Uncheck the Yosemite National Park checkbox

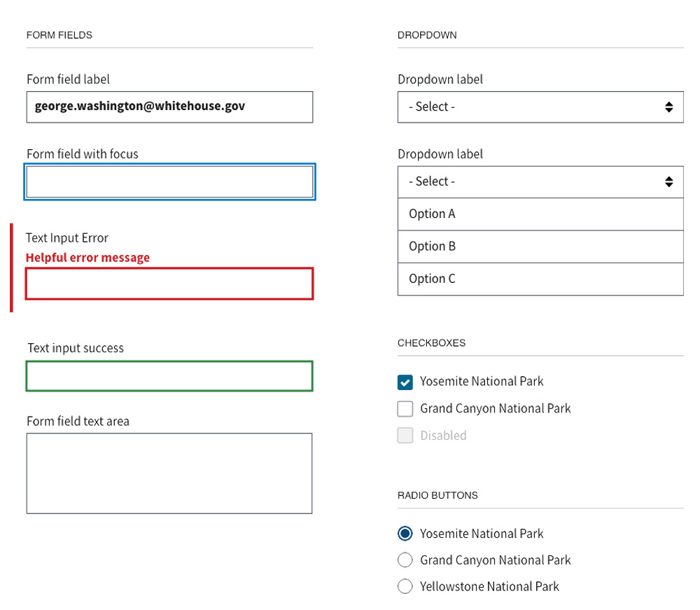pyautogui.click(x=405, y=382)
